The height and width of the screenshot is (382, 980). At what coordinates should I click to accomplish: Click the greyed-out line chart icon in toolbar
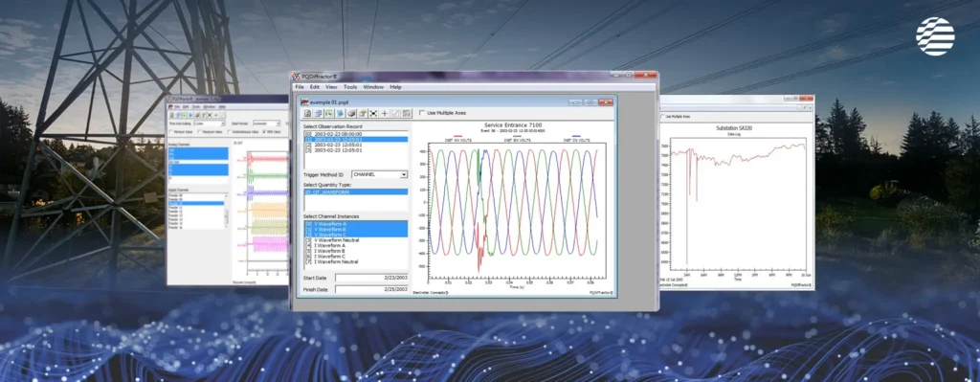395,113
